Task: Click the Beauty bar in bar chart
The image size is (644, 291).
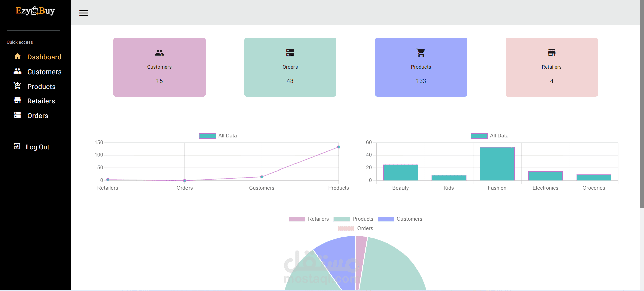Action: coord(400,173)
